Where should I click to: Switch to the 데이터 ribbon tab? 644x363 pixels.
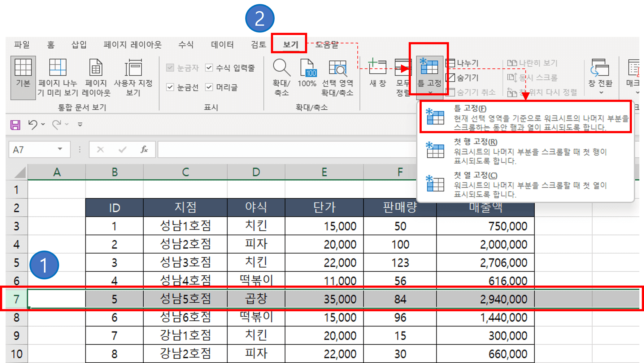(222, 44)
